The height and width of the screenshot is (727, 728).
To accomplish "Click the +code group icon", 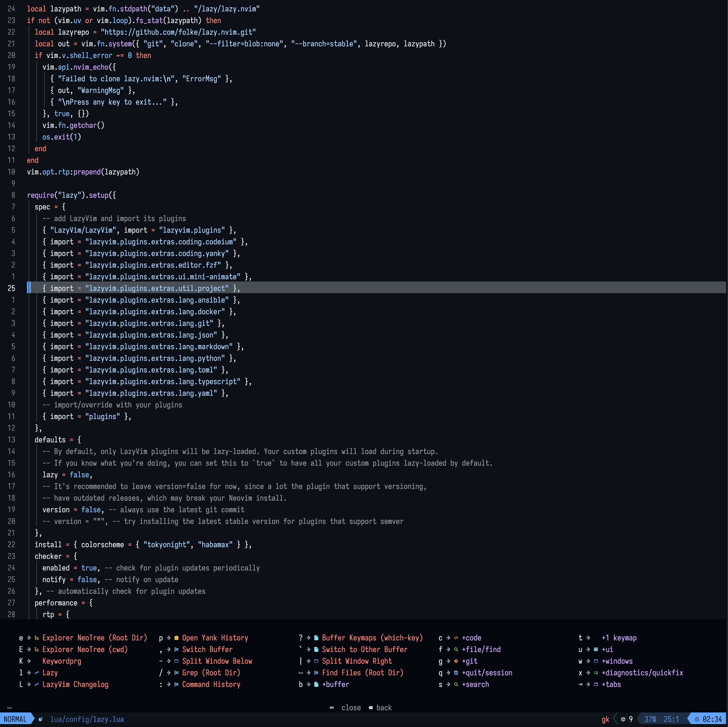I will (x=456, y=638).
